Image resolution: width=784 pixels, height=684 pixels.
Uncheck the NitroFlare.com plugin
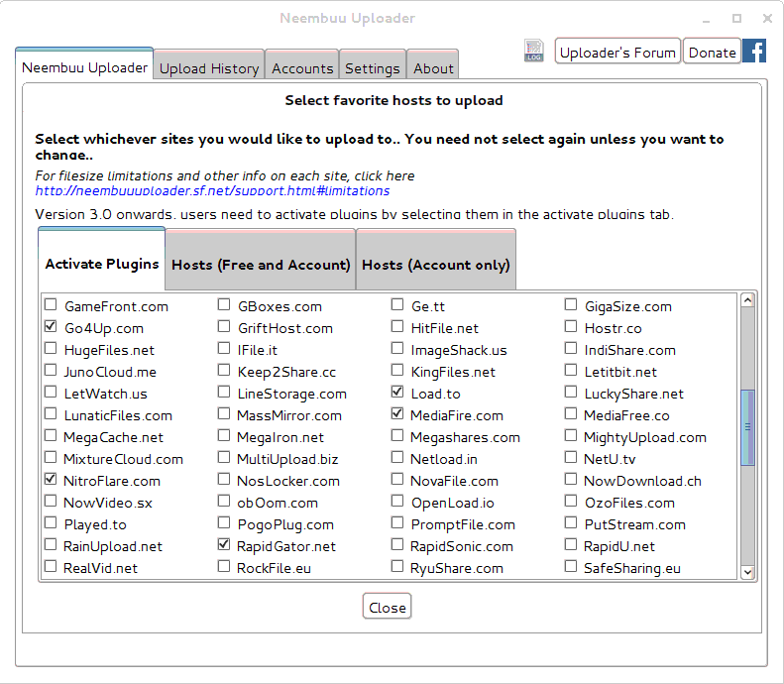click(x=51, y=480)
